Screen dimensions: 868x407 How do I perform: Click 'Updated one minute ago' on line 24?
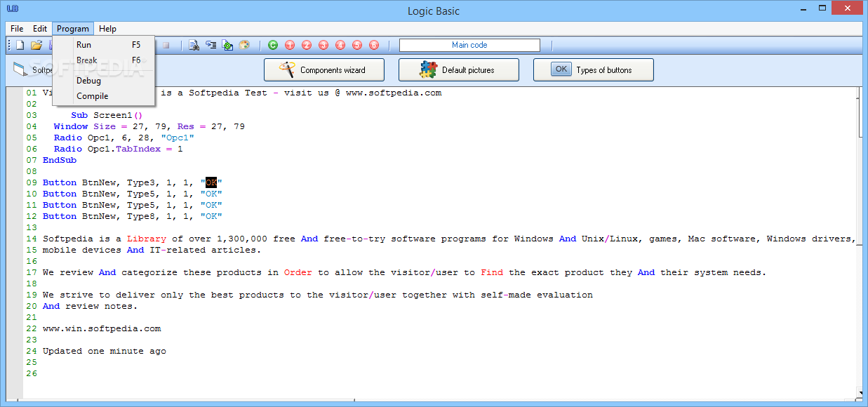(x=105, y=351)
